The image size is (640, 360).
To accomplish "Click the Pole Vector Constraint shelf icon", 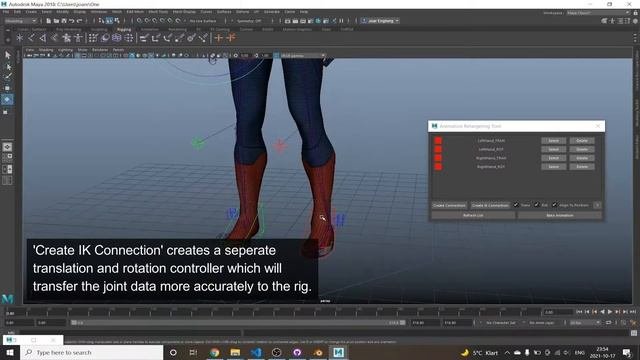I will (x=203, y=38).
